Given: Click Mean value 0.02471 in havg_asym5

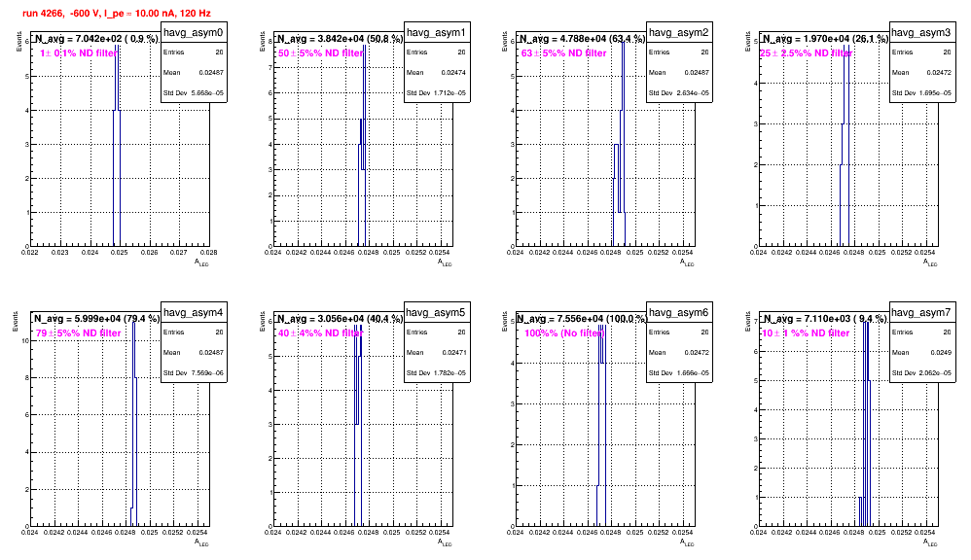Looking at the screenshot, I should (454, 352).
